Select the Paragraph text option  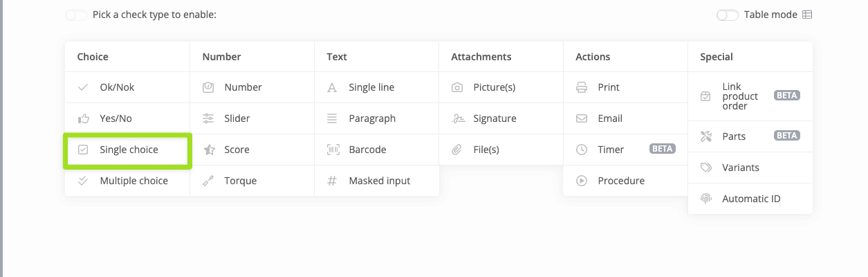[372, 118]
